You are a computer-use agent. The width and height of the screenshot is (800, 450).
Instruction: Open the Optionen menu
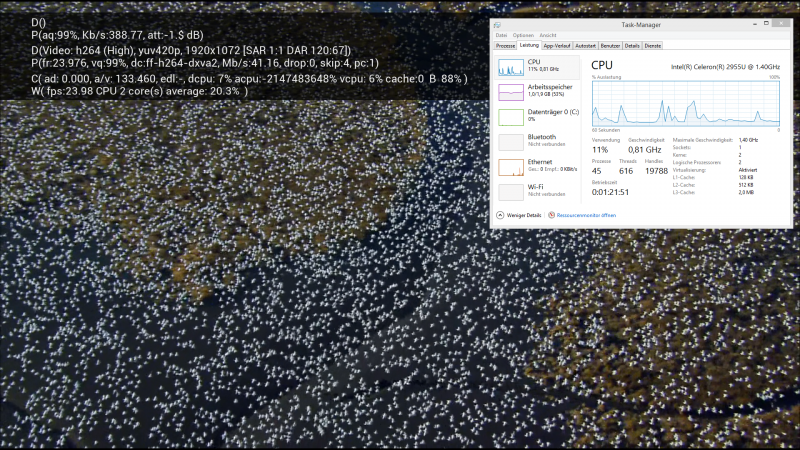[x=523, y=36]
